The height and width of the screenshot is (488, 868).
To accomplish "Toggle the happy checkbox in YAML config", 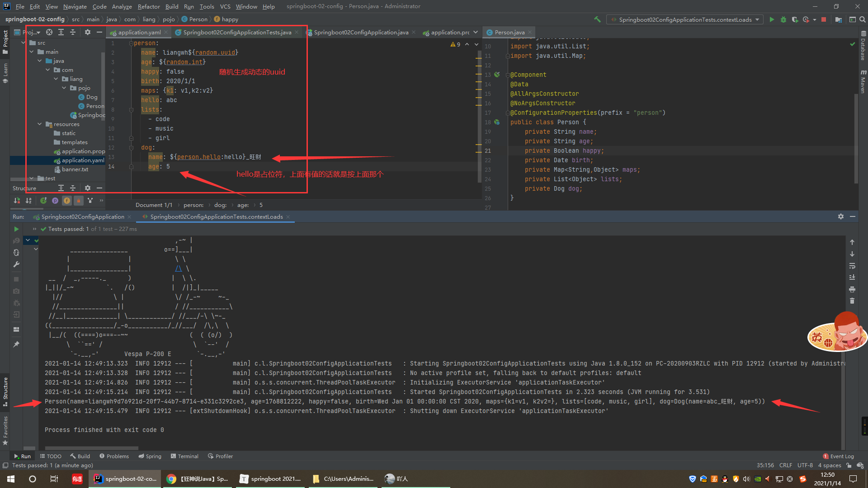I will (x=176, y=71).
